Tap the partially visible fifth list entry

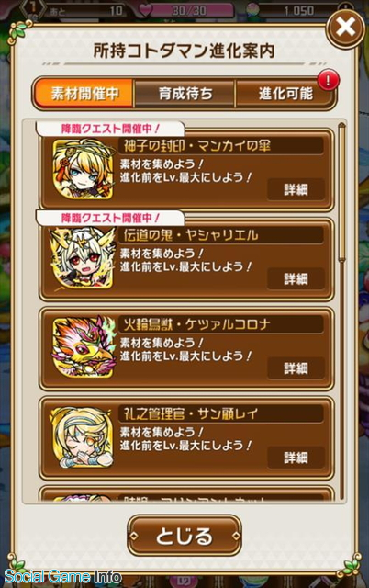(x=186, y=494)
